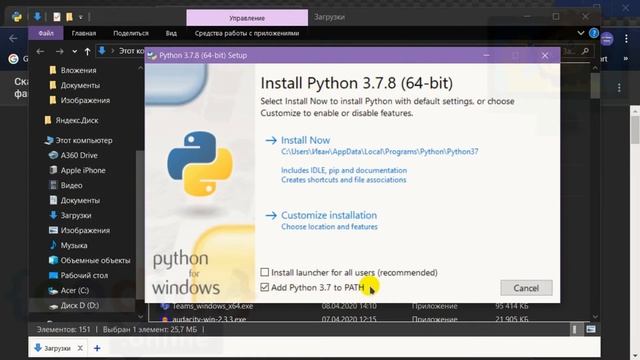Add a new tab with plus icon
The width and height of the screenshot is (640, 360).
point(97,348)
